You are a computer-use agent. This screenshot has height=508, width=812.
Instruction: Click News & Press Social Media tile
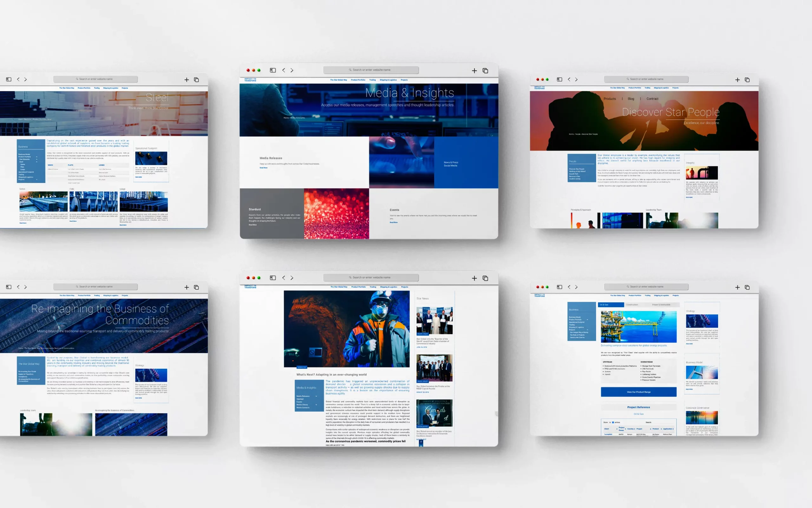[466, 162]
